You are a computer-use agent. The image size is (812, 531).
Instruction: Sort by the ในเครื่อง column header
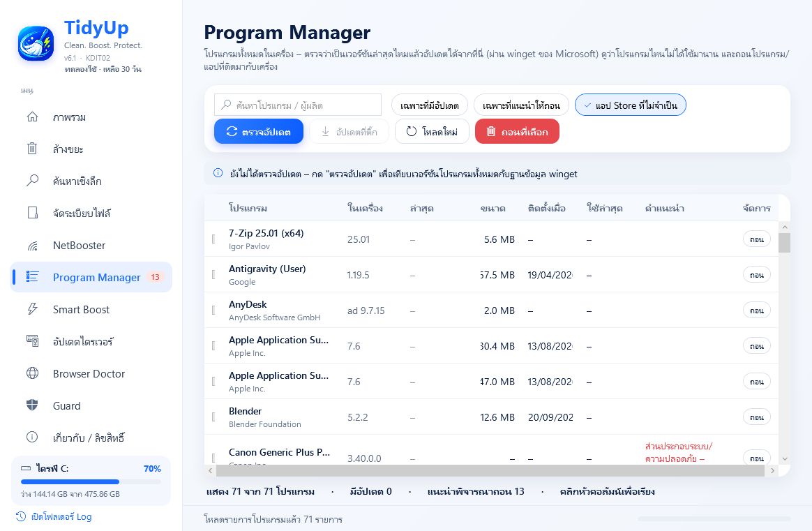(365, 208)
